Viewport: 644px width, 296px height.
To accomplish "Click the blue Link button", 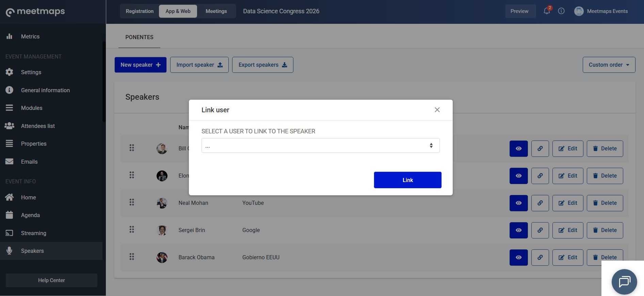I will pyautogui.click(x=407, y=180).
